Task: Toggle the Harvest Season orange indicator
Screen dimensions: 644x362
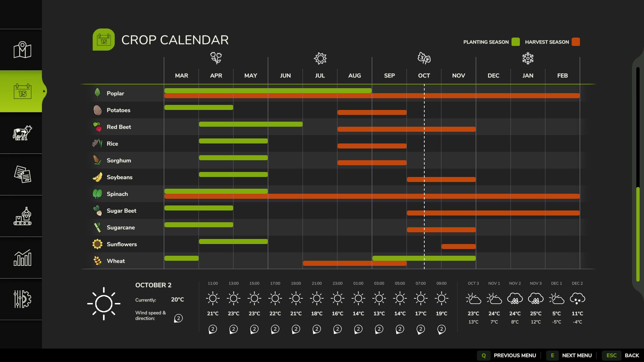Action: click(x=576, y=42)
